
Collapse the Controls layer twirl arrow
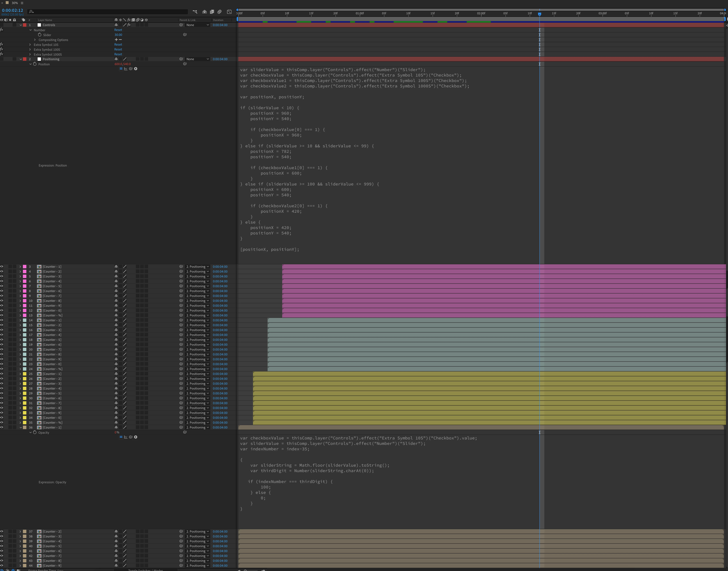(21, 25)
